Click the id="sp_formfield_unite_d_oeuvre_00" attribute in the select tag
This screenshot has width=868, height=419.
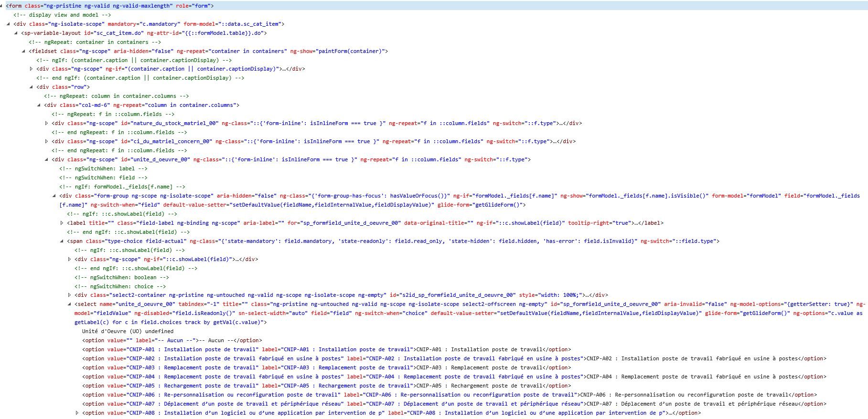pyautogui.click(x=606, y=304)
